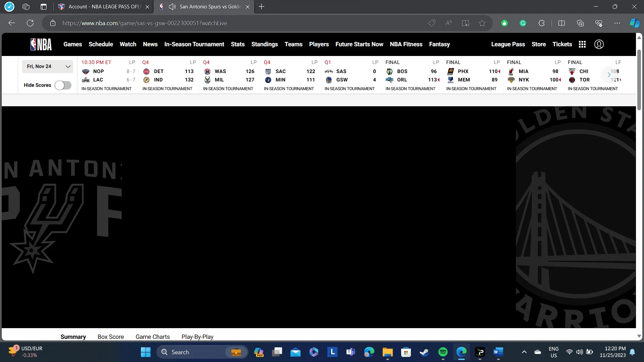The height and width of the screenshot is (362, 644).
Task: Open File Explorer from the taskbar
Action: point(387,352)
